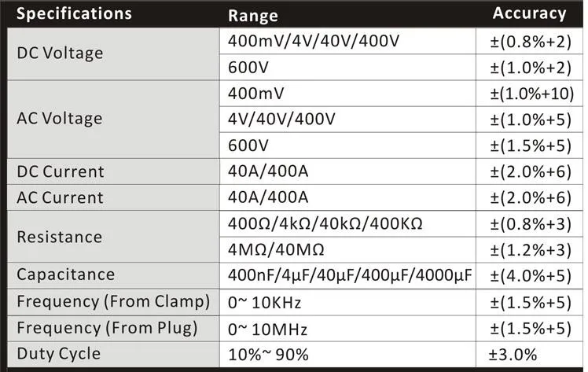Select the Duty Cycle row label
The width and height of the screenshot is (588, 372).
point(59,353)
